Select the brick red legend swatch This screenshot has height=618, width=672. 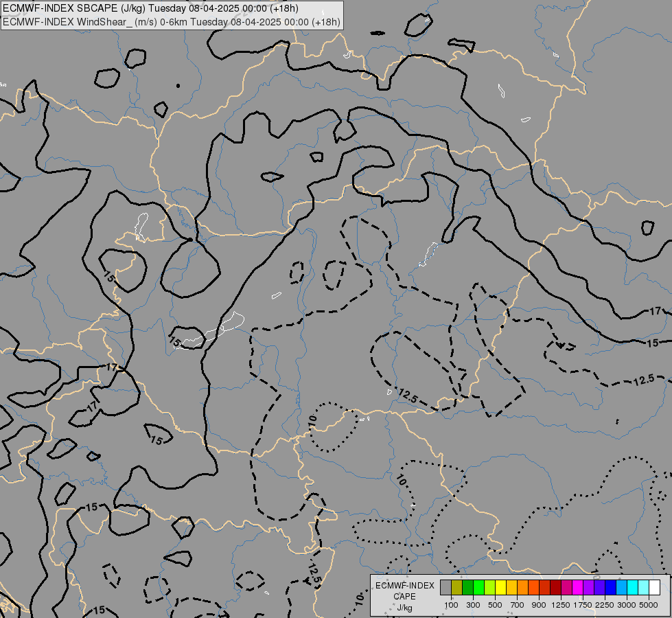[x=545, y=588]
